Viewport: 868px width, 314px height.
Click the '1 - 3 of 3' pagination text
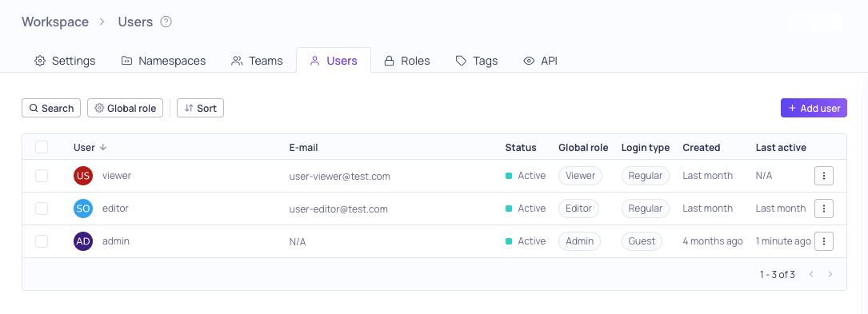tap(778, 274)
